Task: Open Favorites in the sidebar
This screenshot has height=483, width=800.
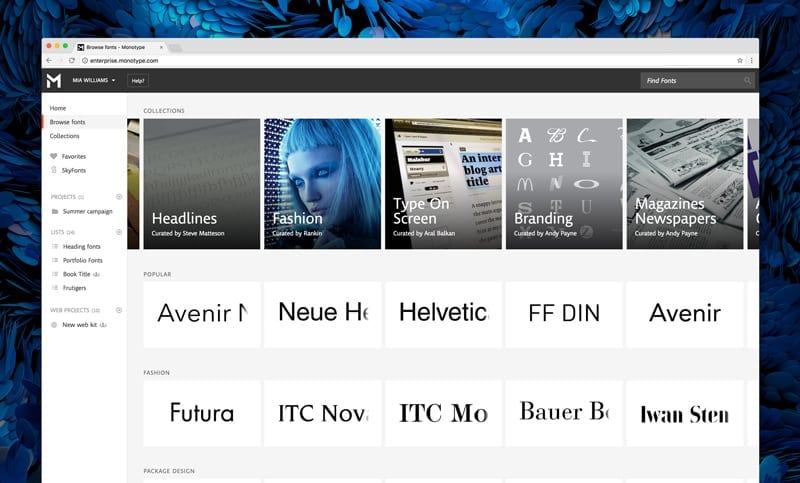Action: pyautogui.click(x=74, y=157)
